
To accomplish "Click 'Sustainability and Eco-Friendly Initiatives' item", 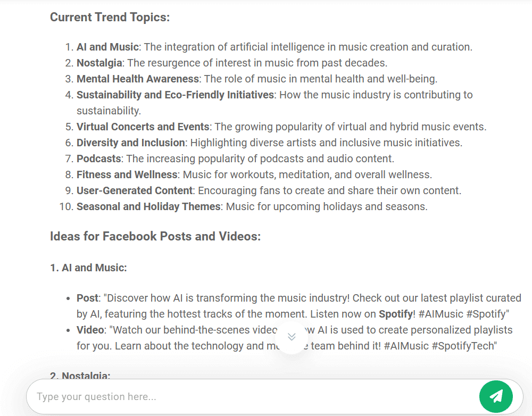I will coord(175,95).
